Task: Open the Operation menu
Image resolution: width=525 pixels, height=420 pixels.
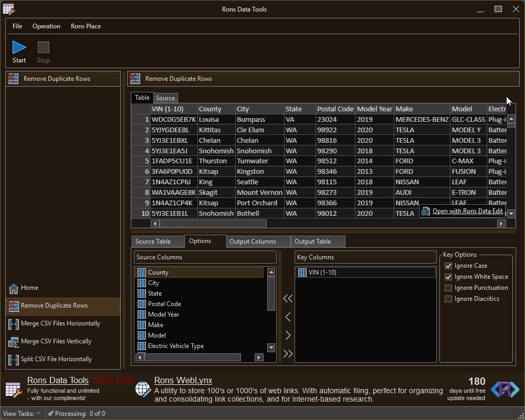Action: [46, 26]
